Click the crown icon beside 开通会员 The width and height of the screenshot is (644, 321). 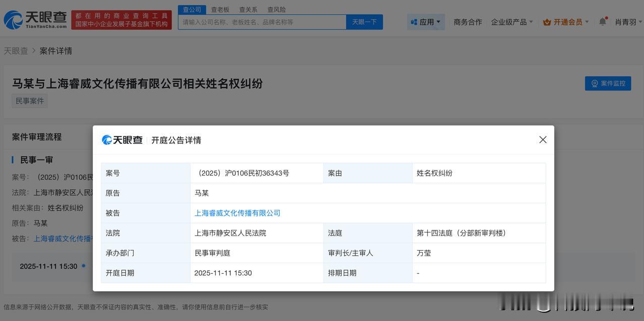[547, 22]
